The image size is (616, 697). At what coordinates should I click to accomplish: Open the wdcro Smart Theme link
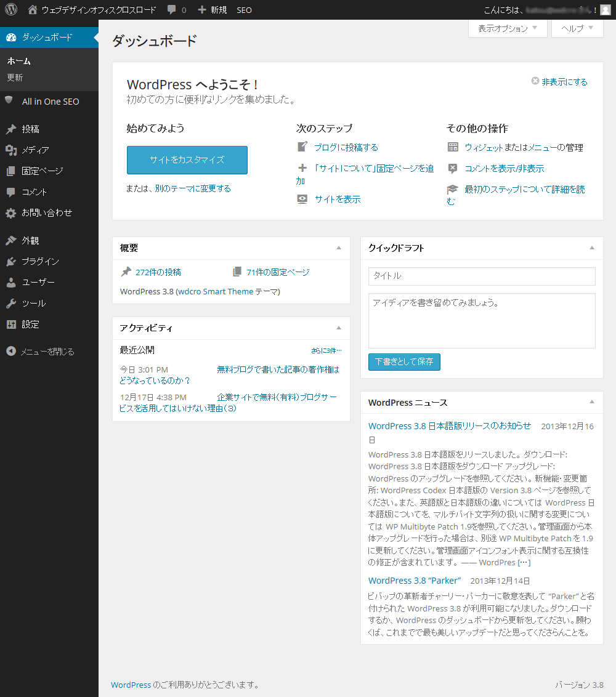click(216, 292)
